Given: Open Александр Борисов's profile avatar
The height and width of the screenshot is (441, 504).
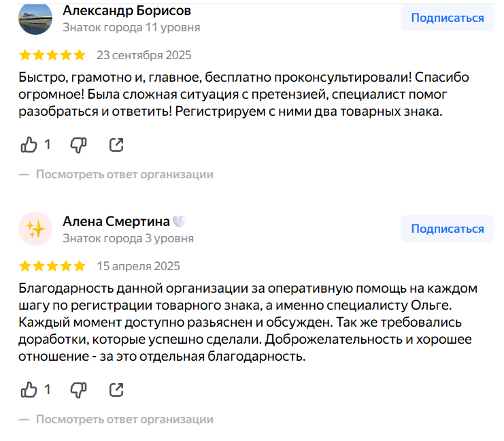Looking at the screenshot, I should (35, 18).
